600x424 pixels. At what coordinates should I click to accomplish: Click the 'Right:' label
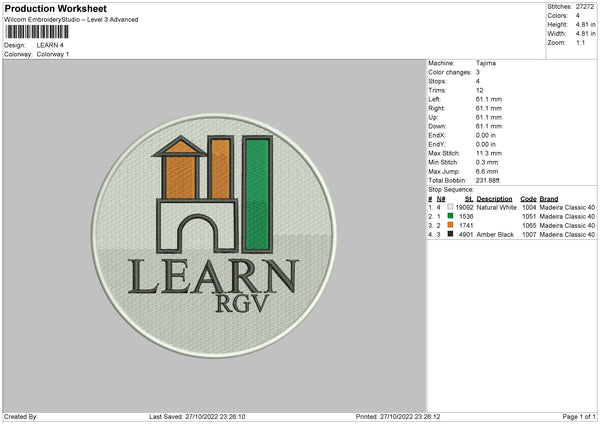437,108
